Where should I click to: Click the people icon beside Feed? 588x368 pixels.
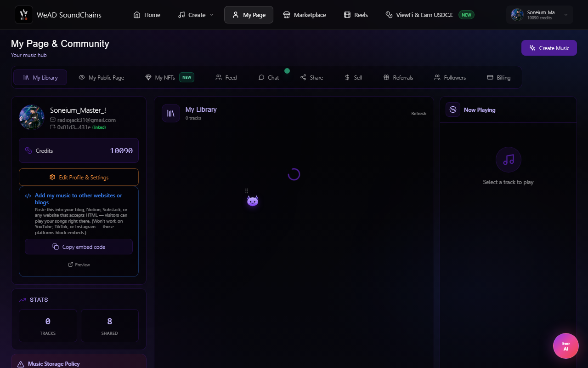[x=219, y=77]
